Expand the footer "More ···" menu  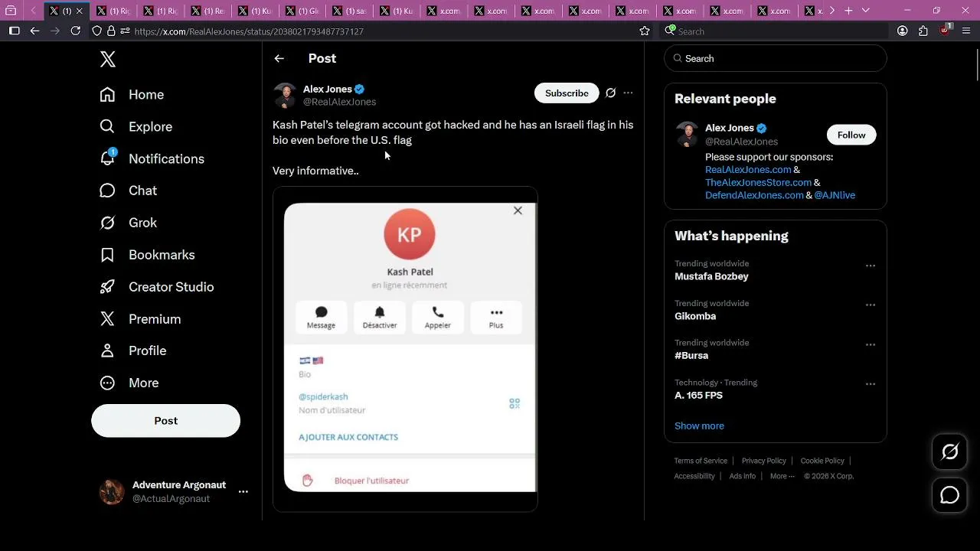coord(782,476)
